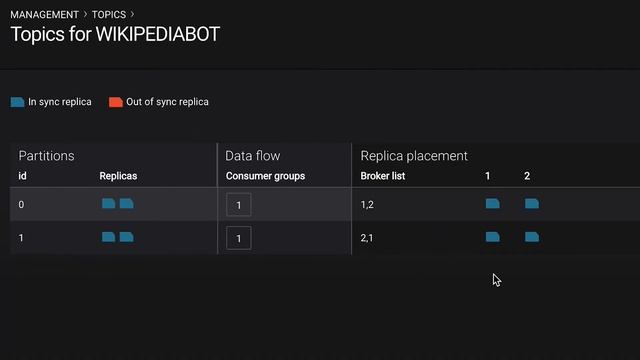Image resolution: width=640 pixels, height=360 pixels.
Task: Click the id column header
Action: (x=22, y=176)
